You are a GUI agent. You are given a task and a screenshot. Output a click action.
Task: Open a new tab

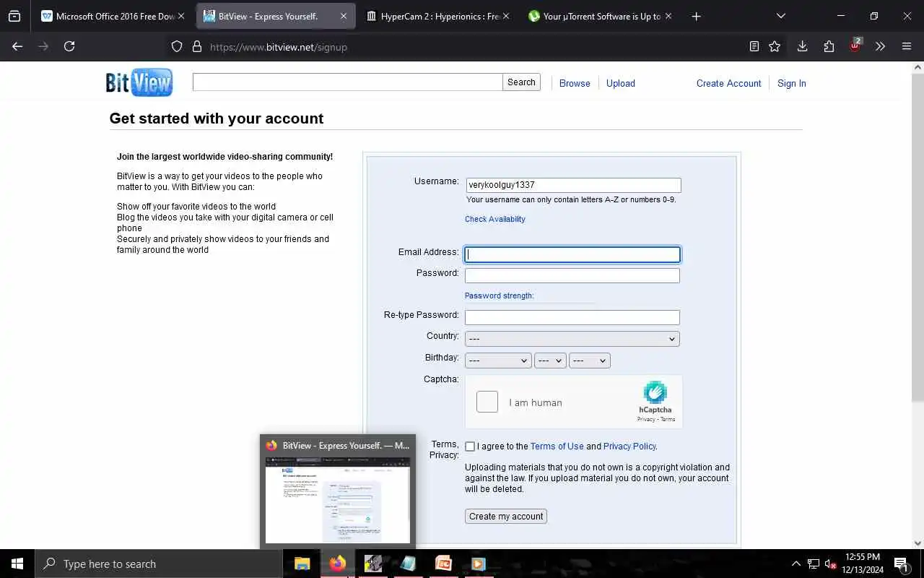(696, 16)
